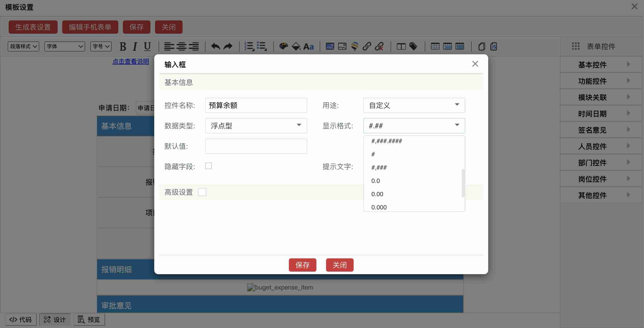
Task: Open the text color palette icon
Action: click(284, 46)
